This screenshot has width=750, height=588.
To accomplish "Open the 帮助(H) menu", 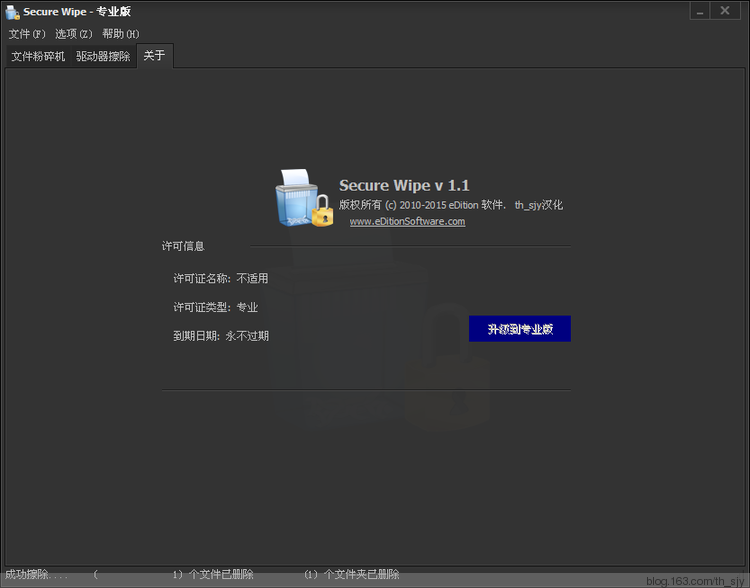I will click(121, 34).
